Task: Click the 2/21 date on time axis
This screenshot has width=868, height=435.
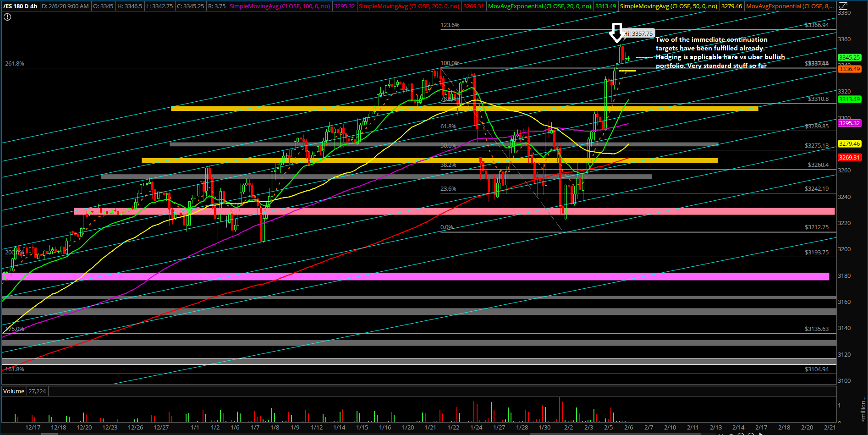Action: tap(830, 428)
